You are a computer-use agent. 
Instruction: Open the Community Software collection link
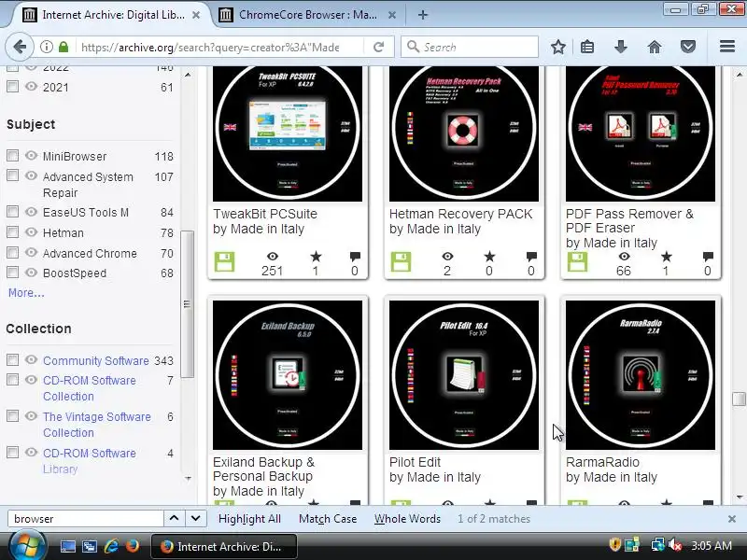point(96,361)
